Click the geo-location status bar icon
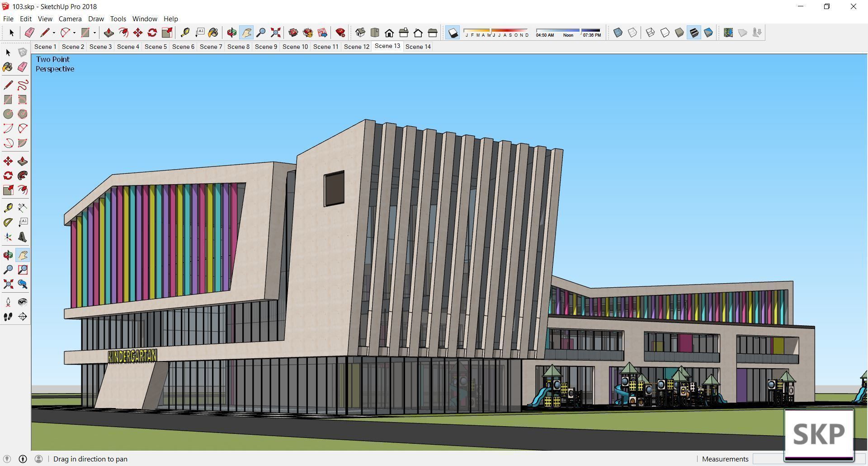The image size is (868, 466). point(7,459)
